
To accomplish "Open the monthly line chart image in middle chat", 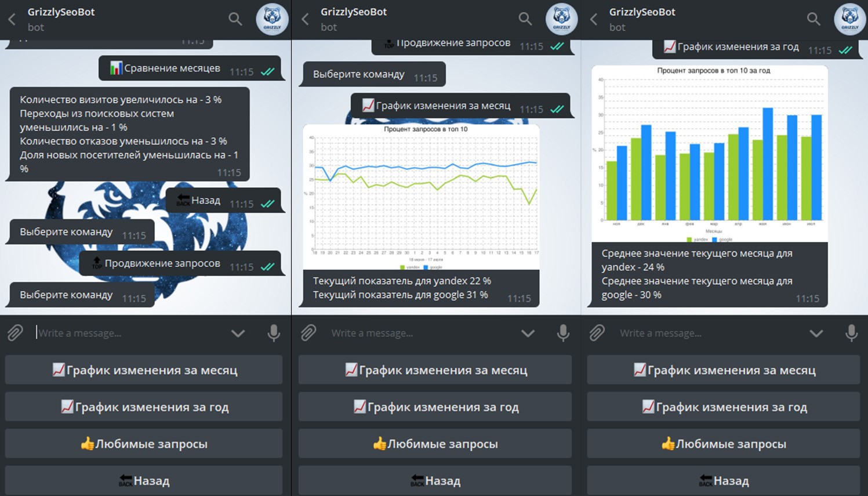I will pyautogui.click(x=421, y=197).
